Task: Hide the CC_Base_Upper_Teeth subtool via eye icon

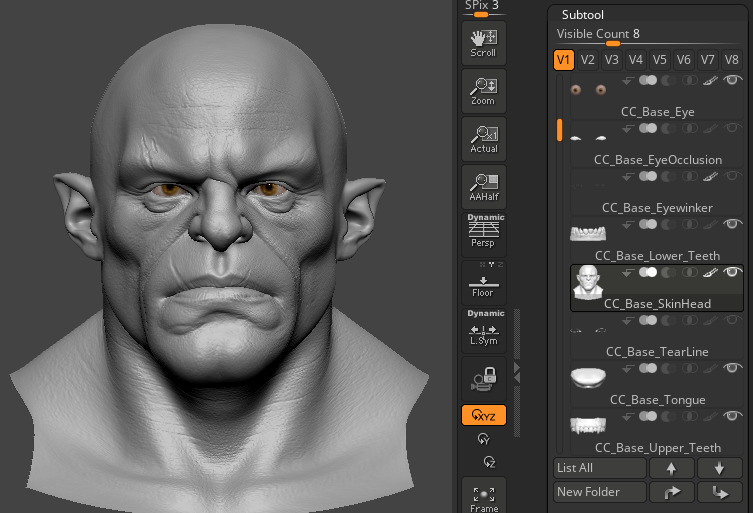Action: point(732,416)
